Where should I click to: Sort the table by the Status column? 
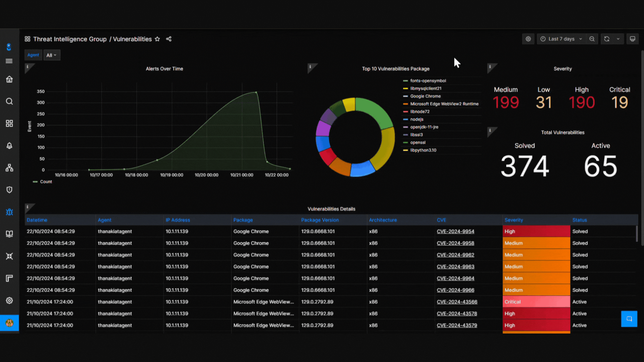tap(579, 220)
